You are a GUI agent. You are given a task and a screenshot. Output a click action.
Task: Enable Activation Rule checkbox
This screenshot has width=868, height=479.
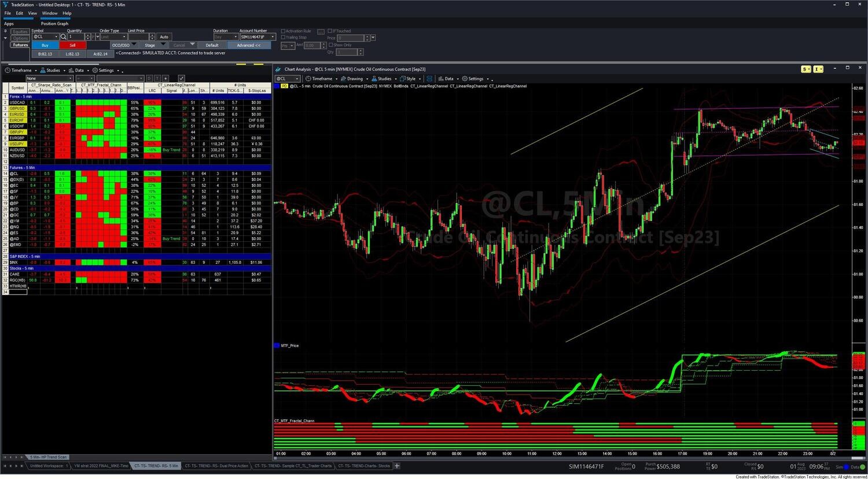point(283,31)
